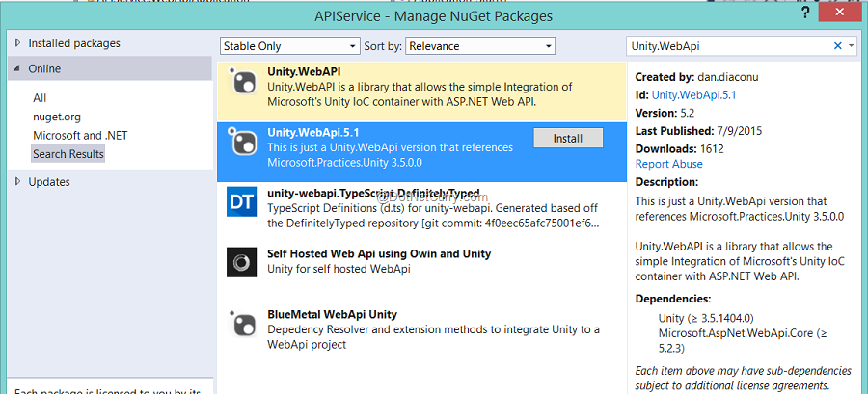Close the Manage NuGet Packages dialog
Viewport: 868px width, 394px height.
tap(839, 12)
